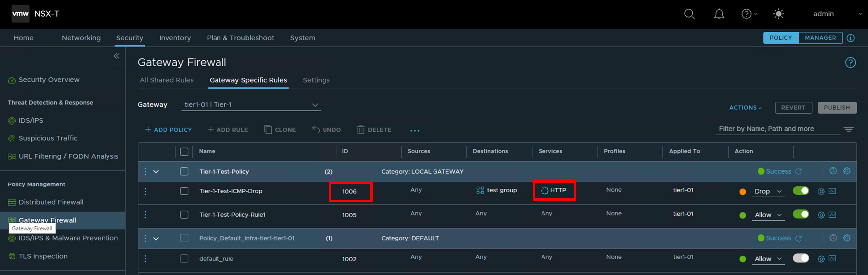Click the info icon next to MANAGER
Viewport: 868px width, 275px height.
[x=851, y=38]
